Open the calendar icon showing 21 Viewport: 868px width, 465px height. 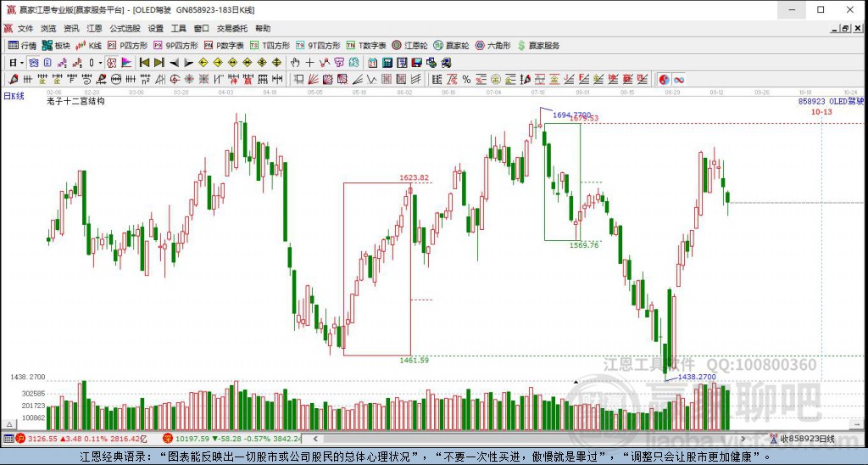[x=373, y=63]
